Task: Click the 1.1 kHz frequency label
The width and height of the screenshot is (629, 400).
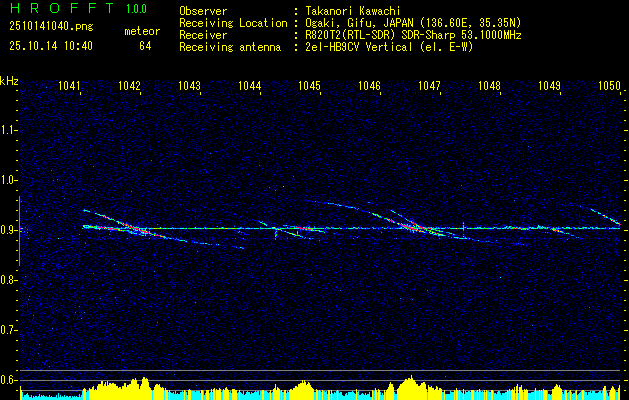Action: [9, 130]
